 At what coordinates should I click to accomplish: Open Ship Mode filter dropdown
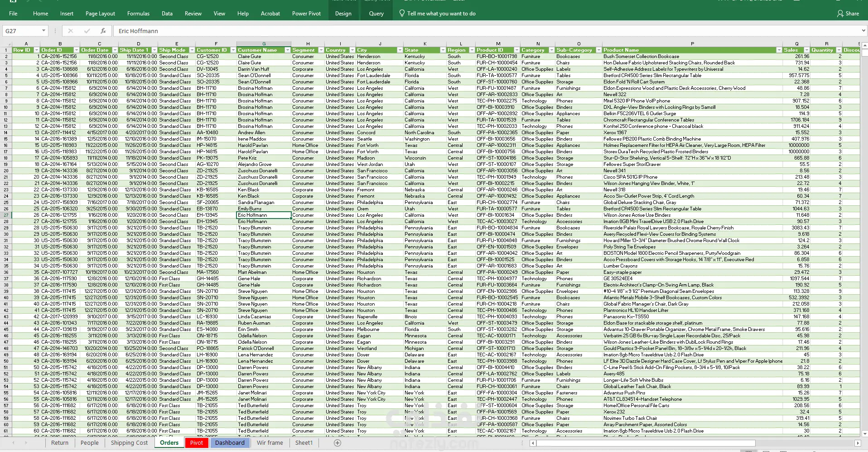point(192,50)
